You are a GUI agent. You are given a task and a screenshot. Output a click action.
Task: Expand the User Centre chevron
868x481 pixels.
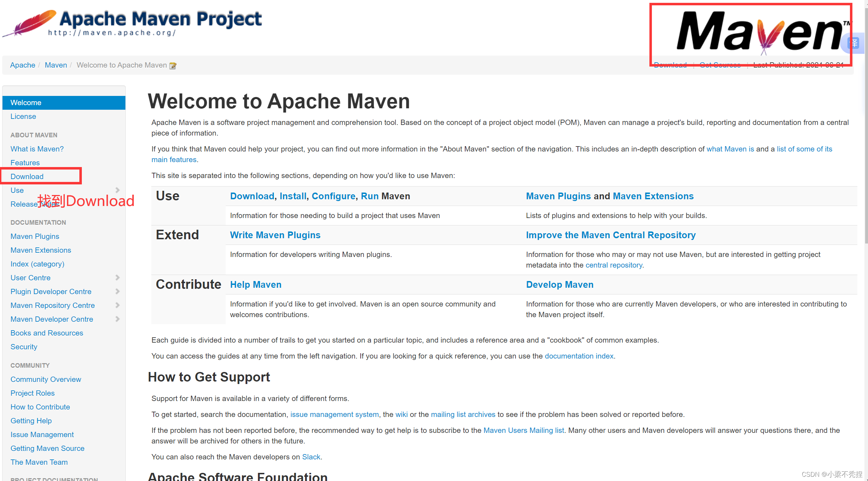click(118, 278)
